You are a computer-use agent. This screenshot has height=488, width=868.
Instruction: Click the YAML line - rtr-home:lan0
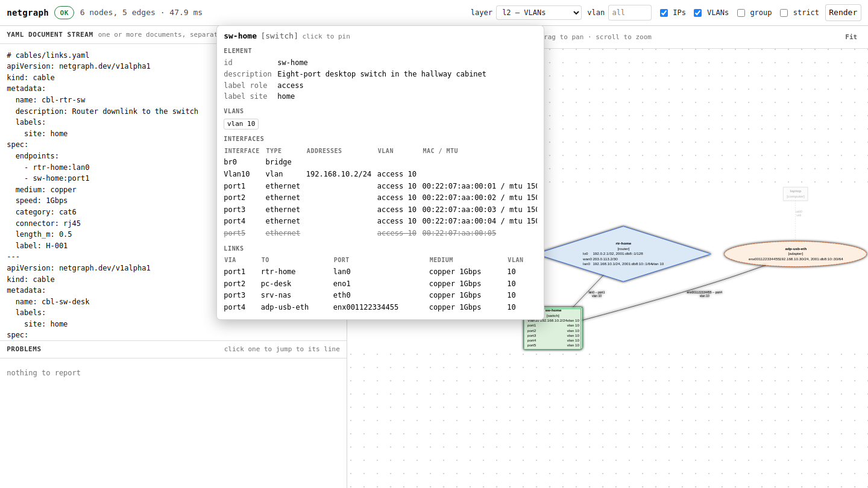click(57, 167)
